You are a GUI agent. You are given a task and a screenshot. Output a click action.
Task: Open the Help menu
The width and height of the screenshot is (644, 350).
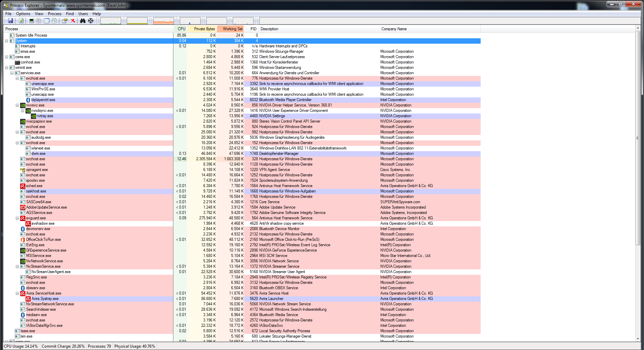click(97, 14)
